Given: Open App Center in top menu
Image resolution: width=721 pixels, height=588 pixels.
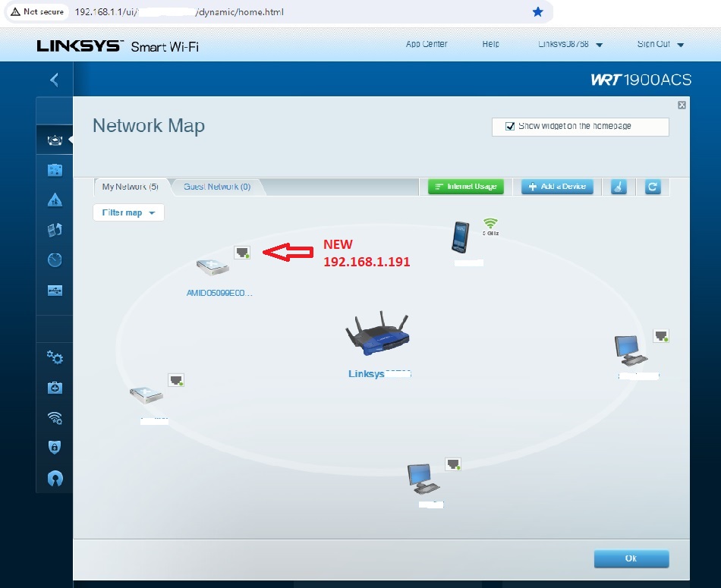Looking at the screenshot, I should (427, 44).
